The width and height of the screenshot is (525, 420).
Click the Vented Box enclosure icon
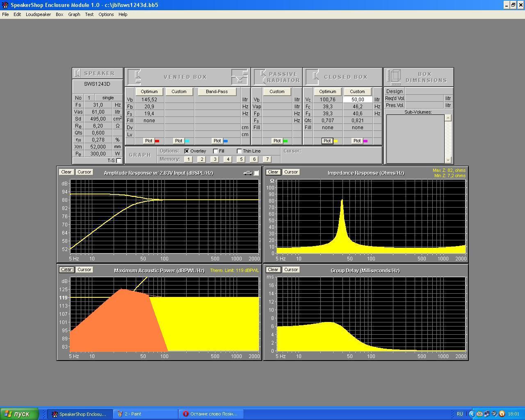[x=135, y=77]
